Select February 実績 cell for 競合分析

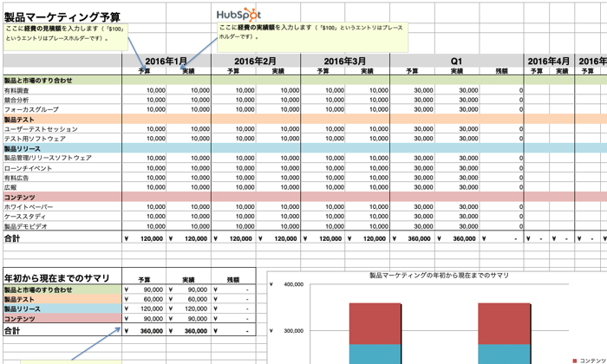point(278,101)
